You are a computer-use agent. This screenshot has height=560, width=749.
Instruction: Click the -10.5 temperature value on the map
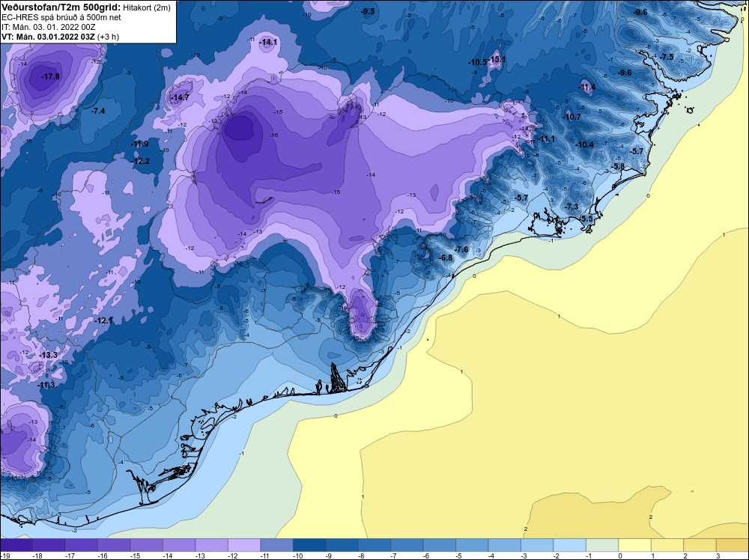[477, 62]
